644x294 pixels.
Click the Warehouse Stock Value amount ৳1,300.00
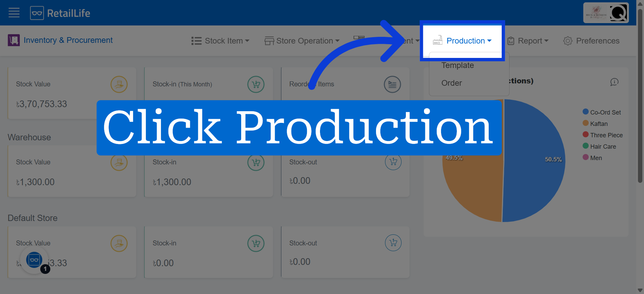(x=35, y=182)
